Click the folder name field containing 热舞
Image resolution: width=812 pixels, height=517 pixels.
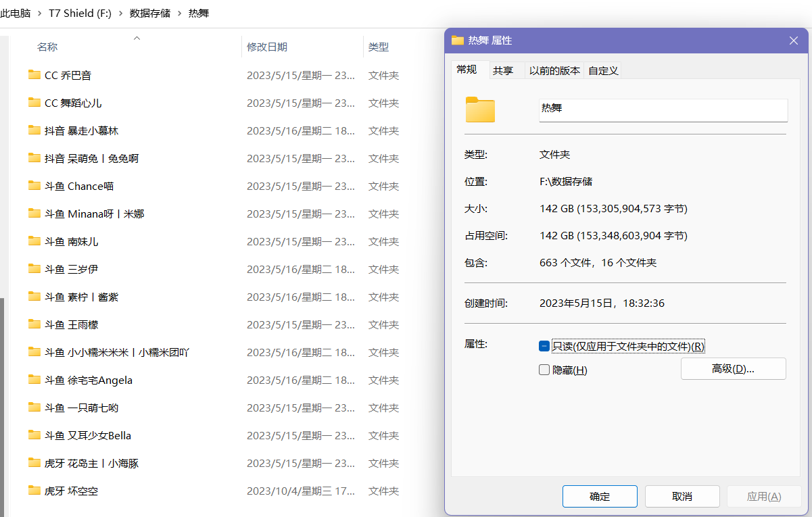[663, 110]
